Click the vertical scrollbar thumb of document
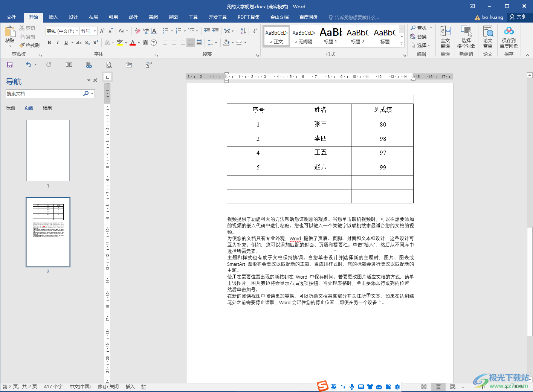The width and height of the screenshot is (533, 392). (x=530, y=281)
